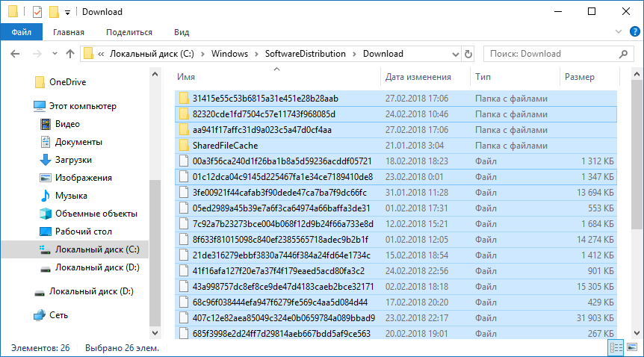Screen dimensions: 644x357
Task: Select Локальный диск (C:) in sidebar
Action: 75,249
